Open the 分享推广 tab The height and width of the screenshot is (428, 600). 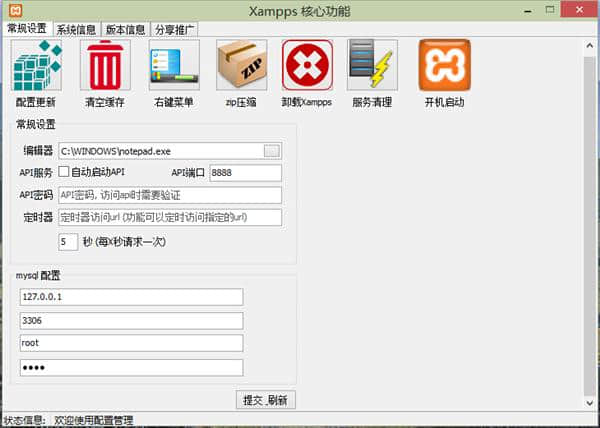(x=174, y=29)
